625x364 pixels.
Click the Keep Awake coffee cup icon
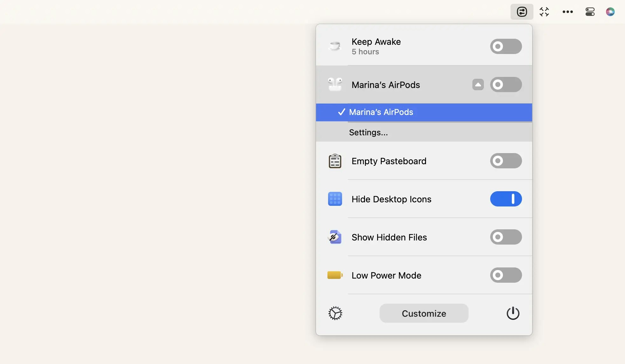click(x=335, y=46)
